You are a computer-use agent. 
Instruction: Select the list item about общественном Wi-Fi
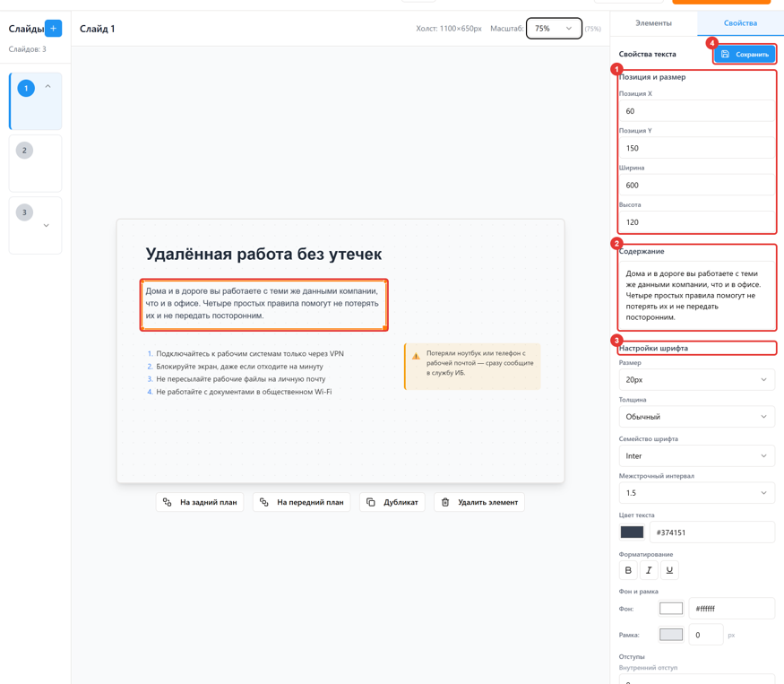[239, 392]
